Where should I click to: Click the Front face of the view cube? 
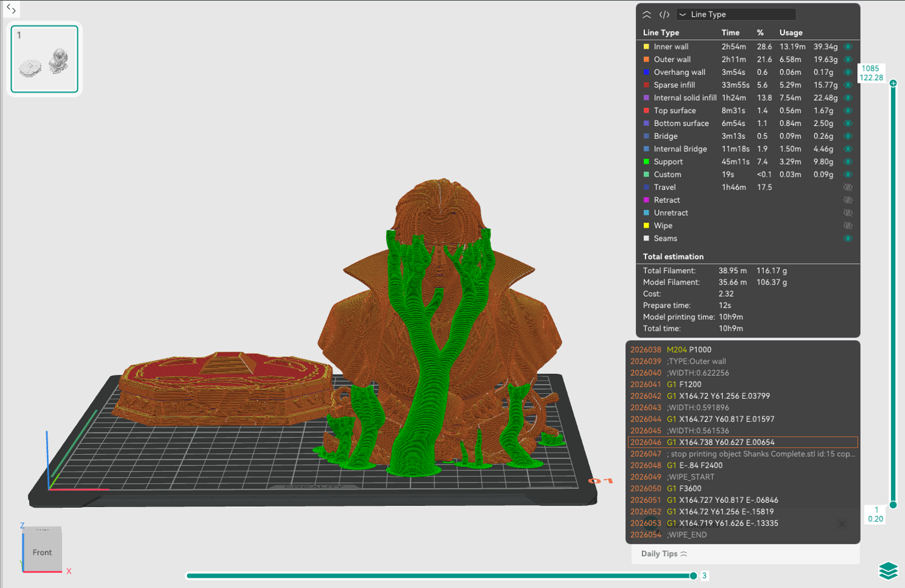click(x=42, y=552)
